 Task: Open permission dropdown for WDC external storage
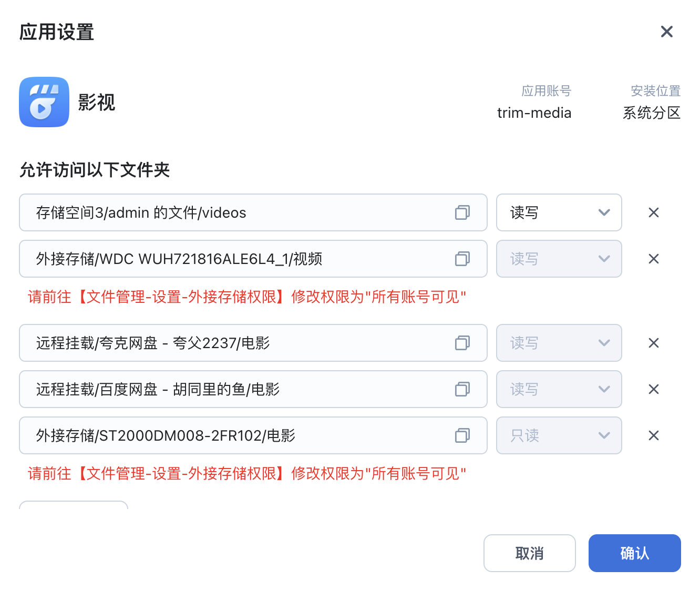click(559, 259)
